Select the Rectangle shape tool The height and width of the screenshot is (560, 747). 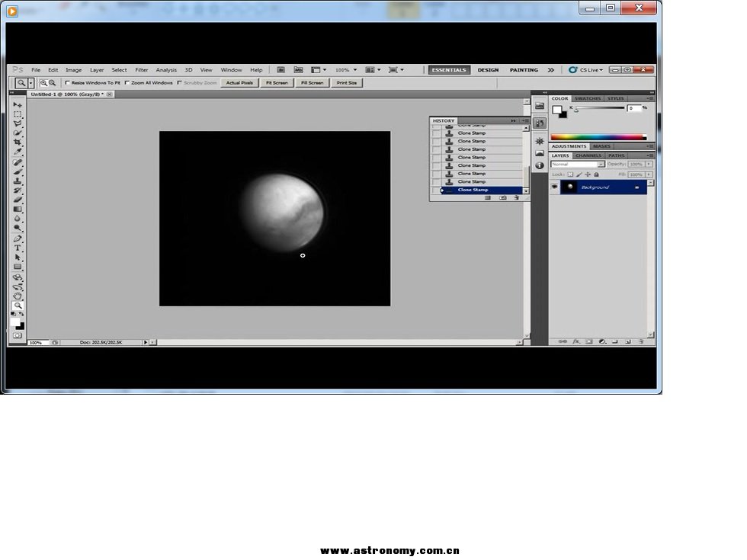click(x=18, y=267)
